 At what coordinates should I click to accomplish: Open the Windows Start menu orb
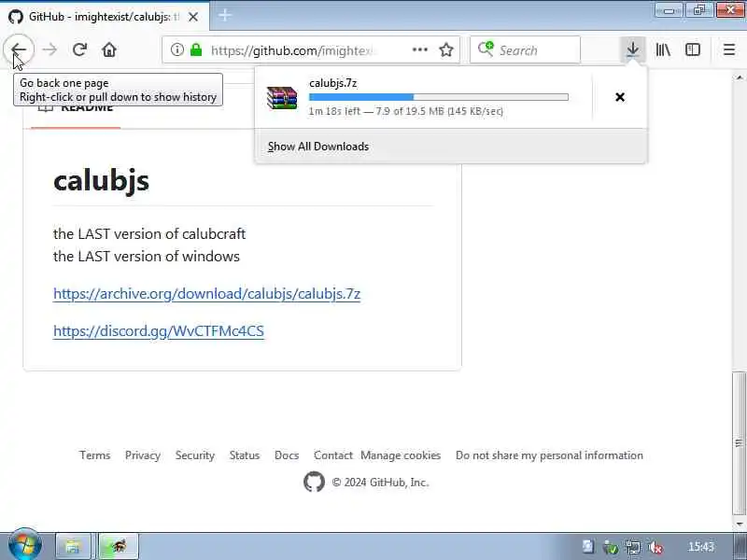pyautogui.click(x=24, y=545)
